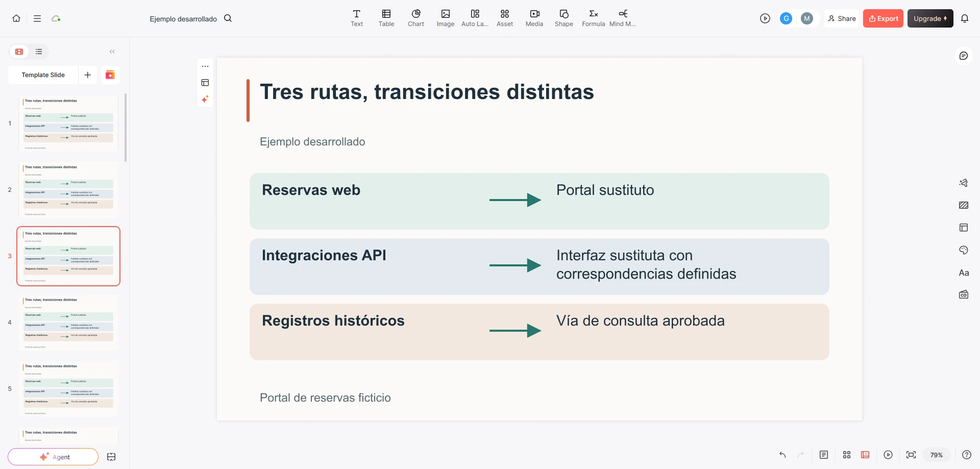
Task: Click the Image tool
Action: pos(446,18)
